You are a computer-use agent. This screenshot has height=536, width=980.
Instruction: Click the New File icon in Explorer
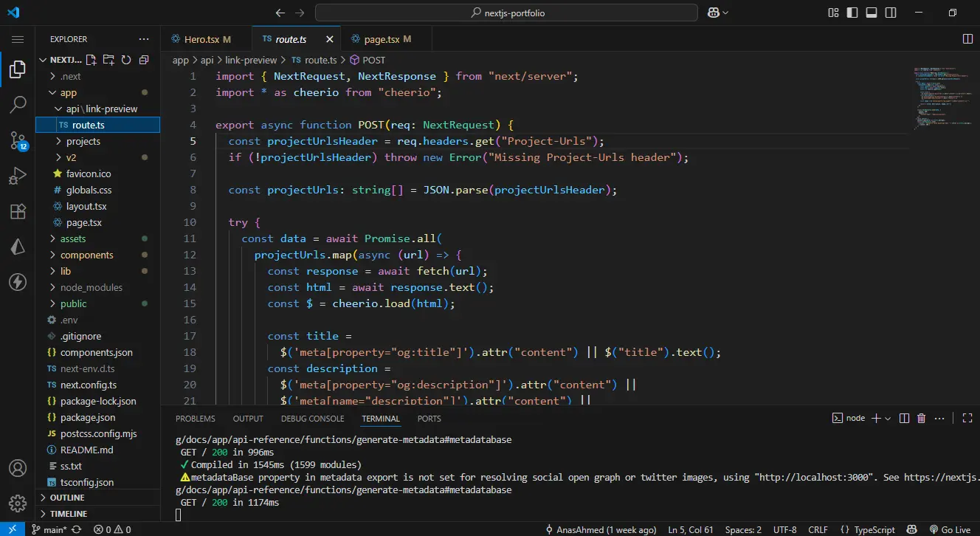(x=91, y=60)
